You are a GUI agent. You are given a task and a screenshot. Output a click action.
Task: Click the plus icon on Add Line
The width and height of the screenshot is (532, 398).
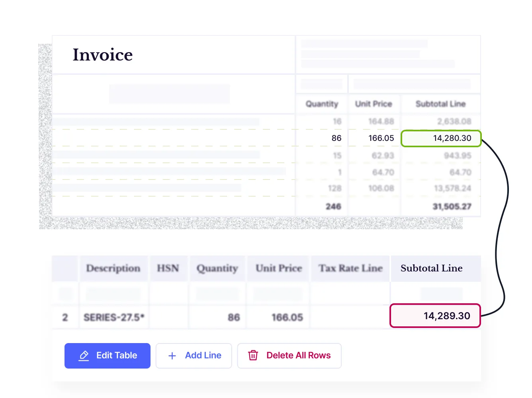point(172,356)
